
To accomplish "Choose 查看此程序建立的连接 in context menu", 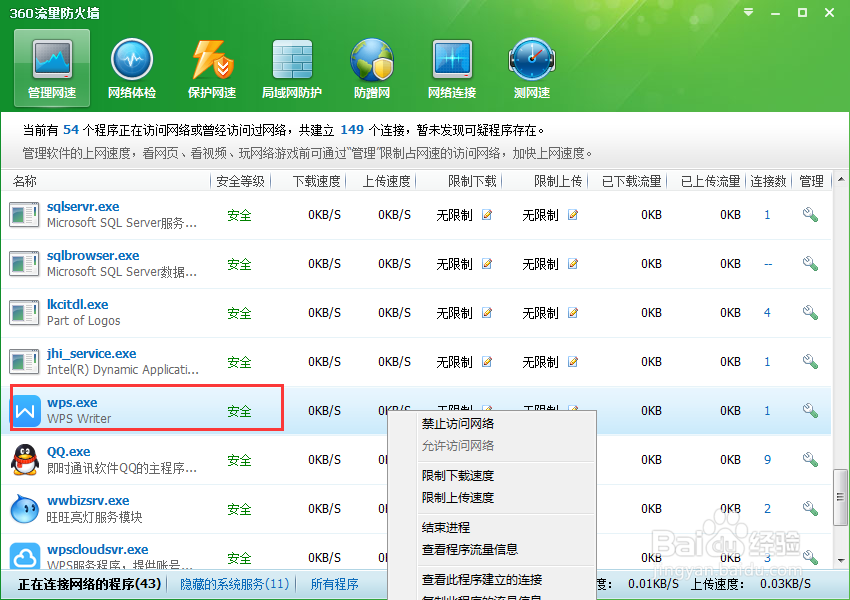I will pyautogui.click(x=482, y=579).
